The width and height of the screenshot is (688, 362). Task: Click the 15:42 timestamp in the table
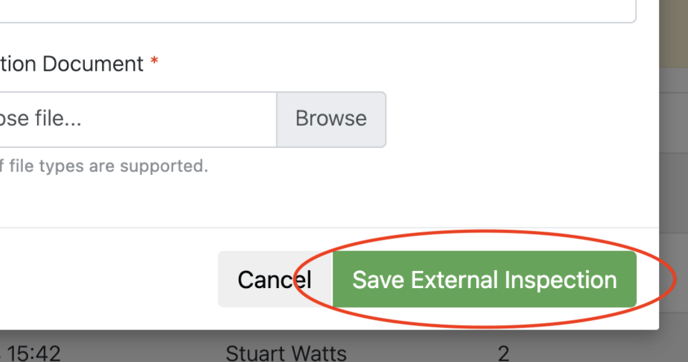pyautogui.click(x=33, y=353)
